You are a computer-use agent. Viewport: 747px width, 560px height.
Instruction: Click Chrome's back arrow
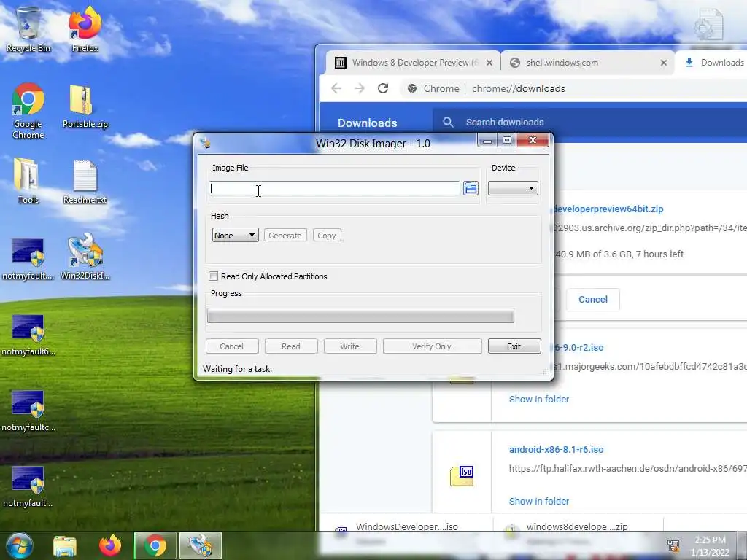[x=336, y=88]
